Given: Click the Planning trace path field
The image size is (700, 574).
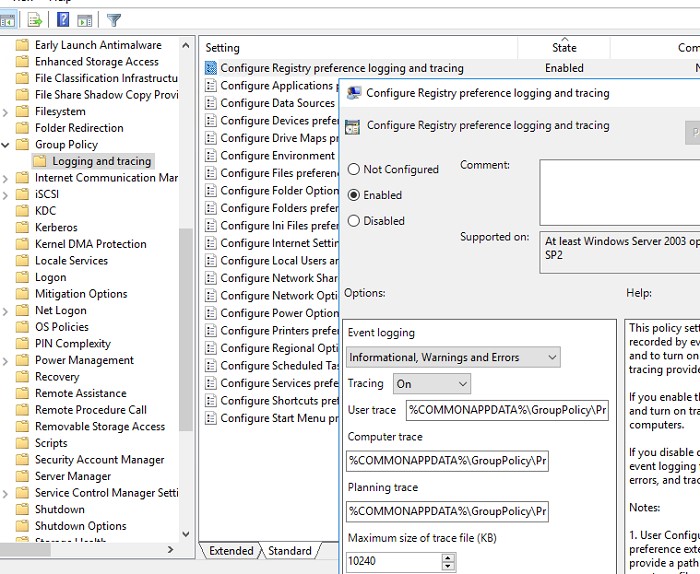Looking at the screenshot, I should (447, 511).
